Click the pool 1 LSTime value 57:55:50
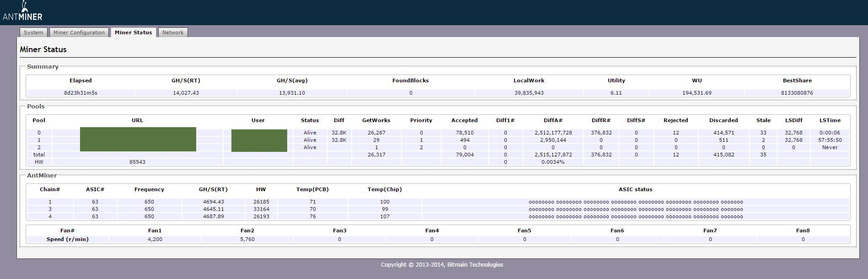 pos(830,140)
